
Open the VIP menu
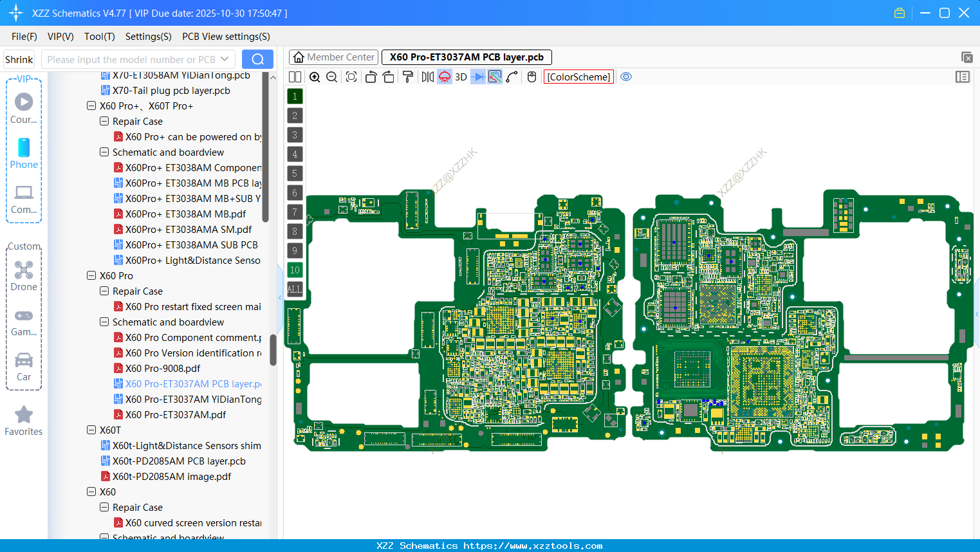60,37
